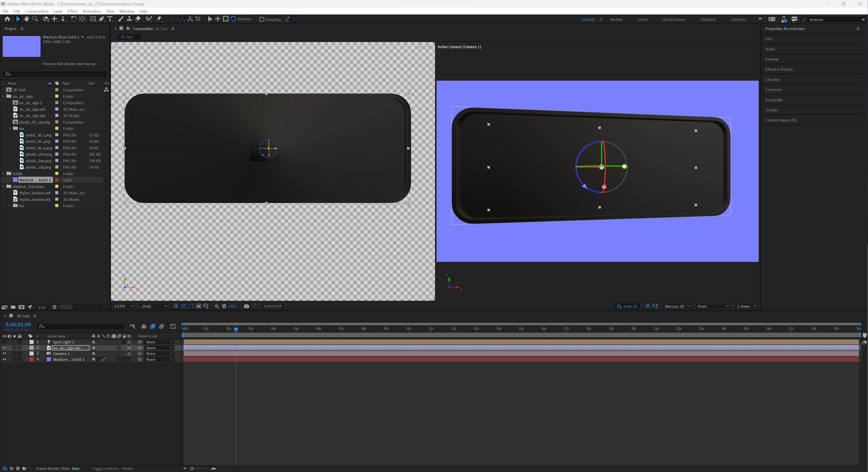868x472 pixels.
Task: Open the 2 Views layout dropdown
Action: [746, 306]
